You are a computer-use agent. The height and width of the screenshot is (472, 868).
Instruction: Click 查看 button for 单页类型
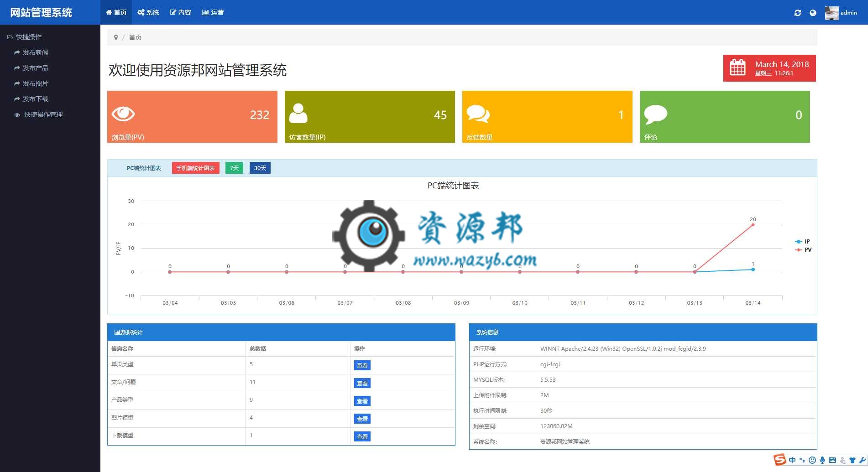[362, 365]
